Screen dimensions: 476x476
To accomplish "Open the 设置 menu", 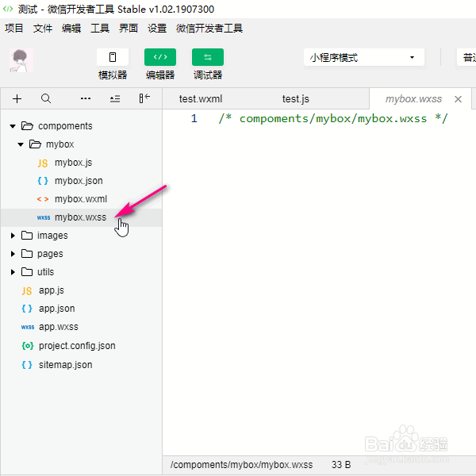I will (157, 29).
